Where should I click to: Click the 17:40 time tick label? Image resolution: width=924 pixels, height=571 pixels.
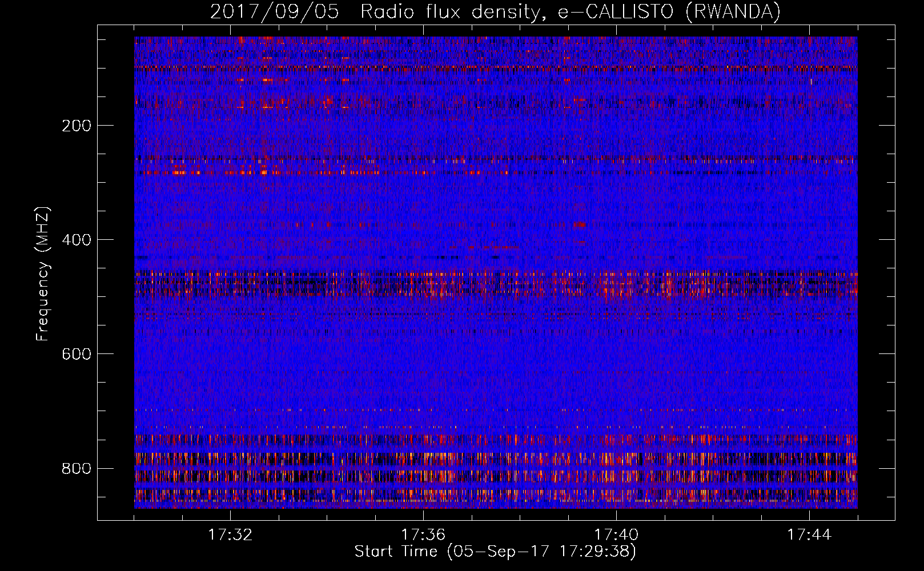616,535
